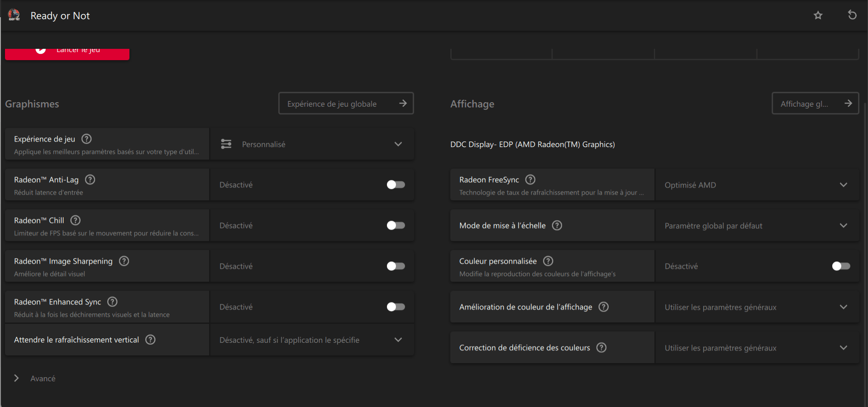Screen dimensions: 868x407
Task: Enable Couleur personnalisée toggle
Action: (x=841, y=266)
